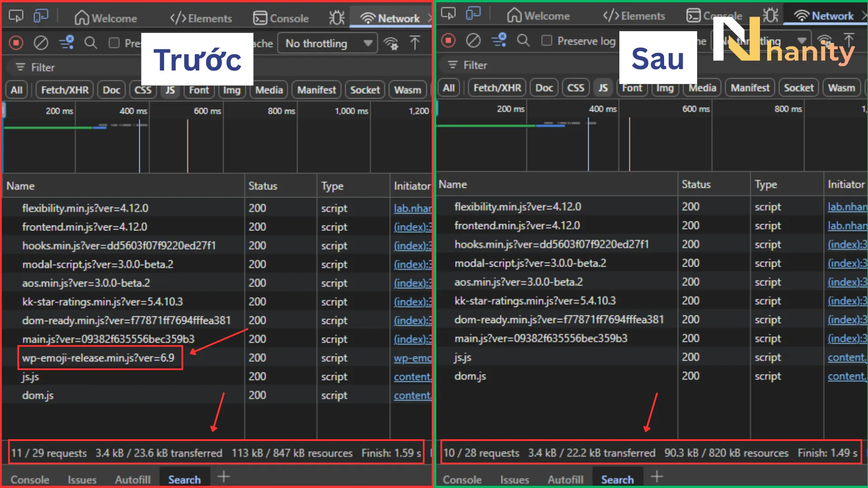Open No throttling dropdown in left panel
This screenshot has width=868, height=488.
point(327,43)
